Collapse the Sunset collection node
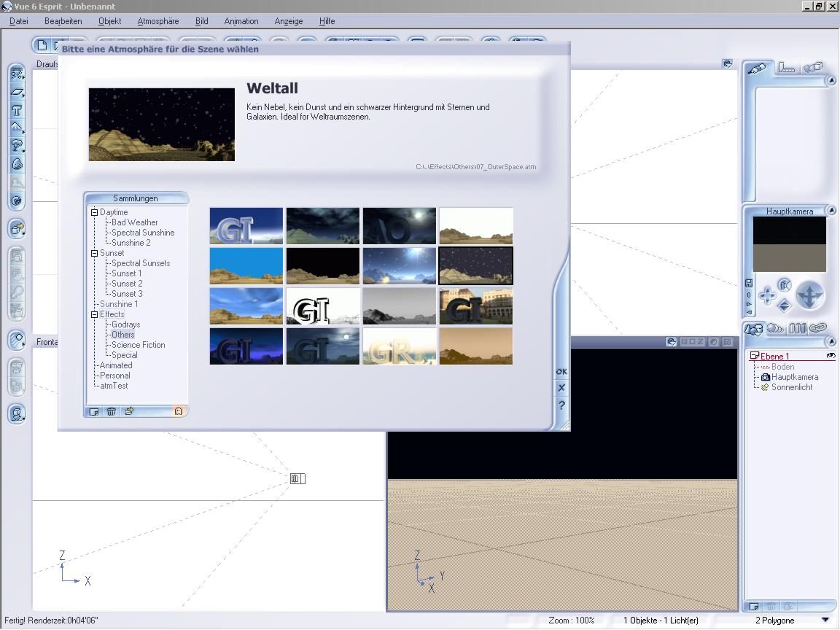840x630 pixels. point(94,253)
